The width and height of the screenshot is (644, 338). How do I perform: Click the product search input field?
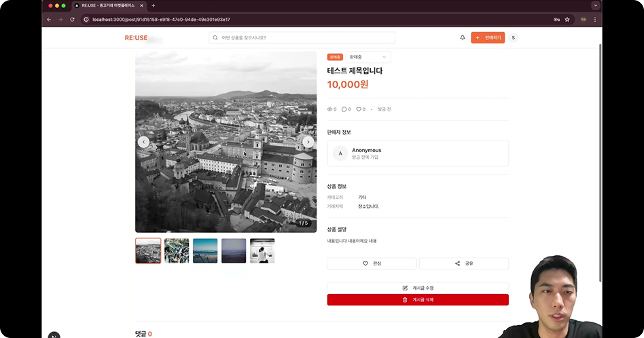[x=302, y=38]
